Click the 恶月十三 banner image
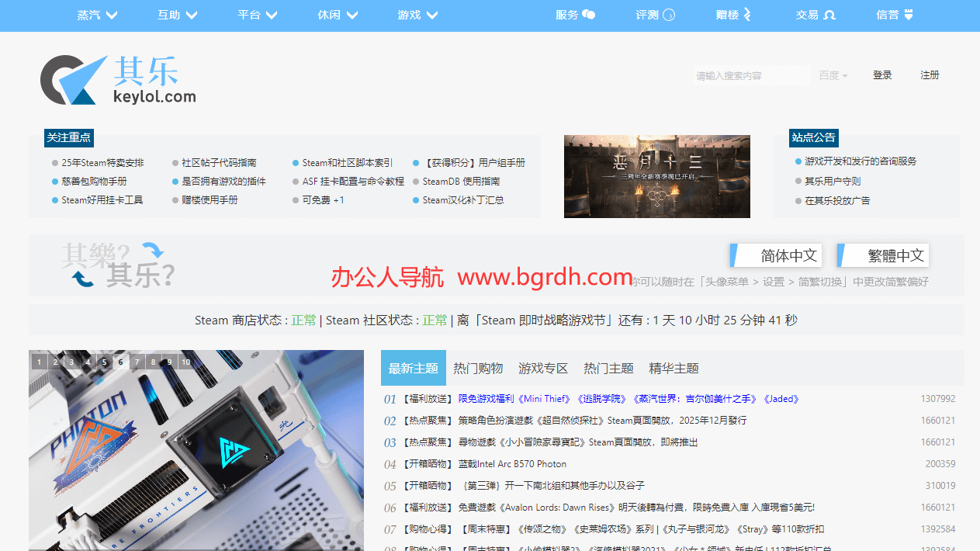Screen dimensions: 980x551 (656, 176)
